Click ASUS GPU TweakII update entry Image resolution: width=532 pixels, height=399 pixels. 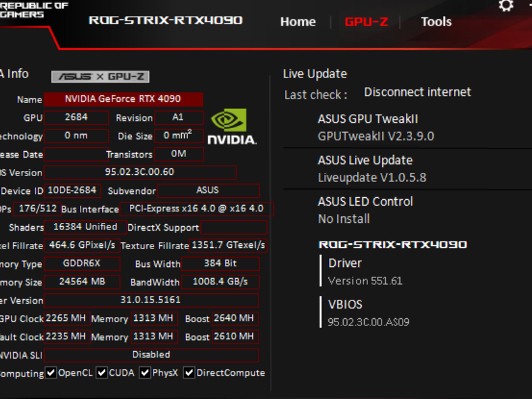[376, 127]
